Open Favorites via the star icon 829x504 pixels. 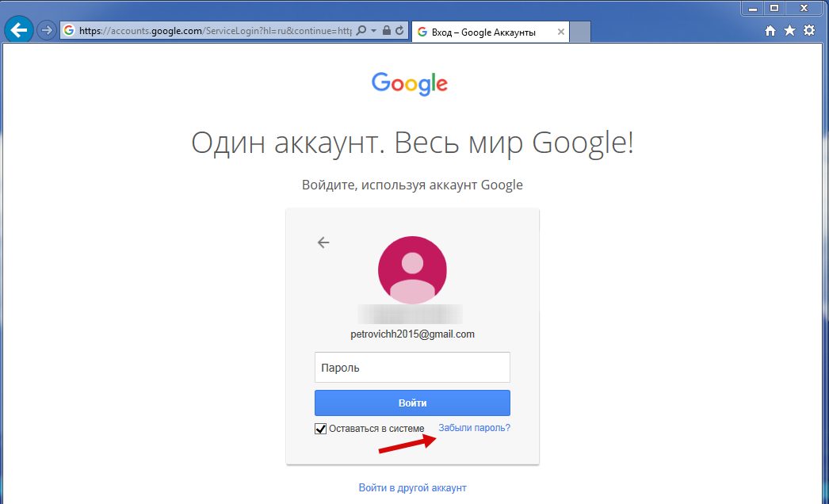(x=789, y=31)
